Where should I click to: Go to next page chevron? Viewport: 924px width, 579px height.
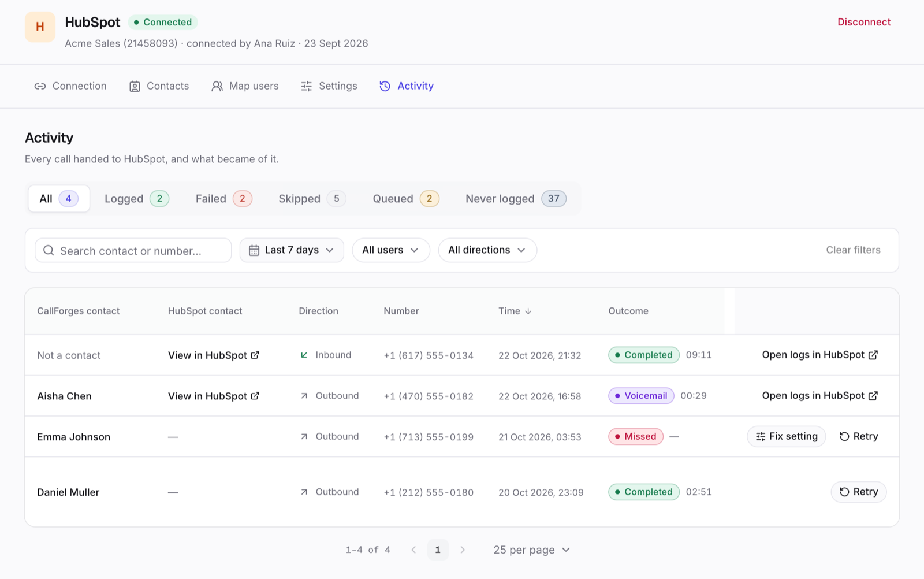point(463,550)
